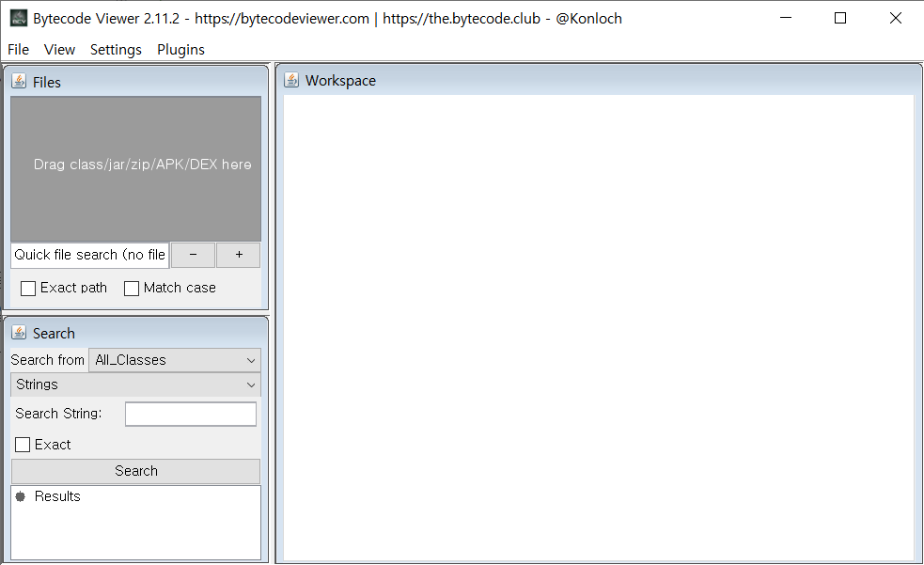The image size is (924, 565).
Task: Check the Exact search option
Action: [23, 445]
